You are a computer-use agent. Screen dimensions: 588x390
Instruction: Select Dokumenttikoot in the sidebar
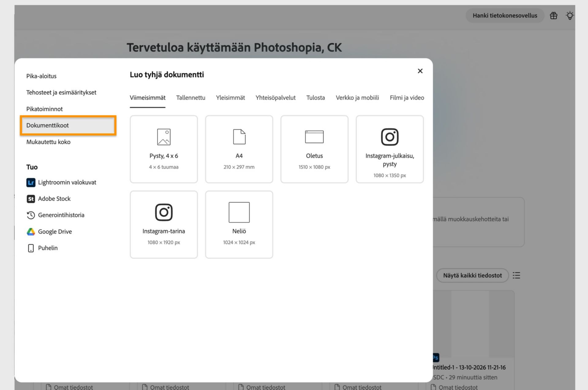68,125
